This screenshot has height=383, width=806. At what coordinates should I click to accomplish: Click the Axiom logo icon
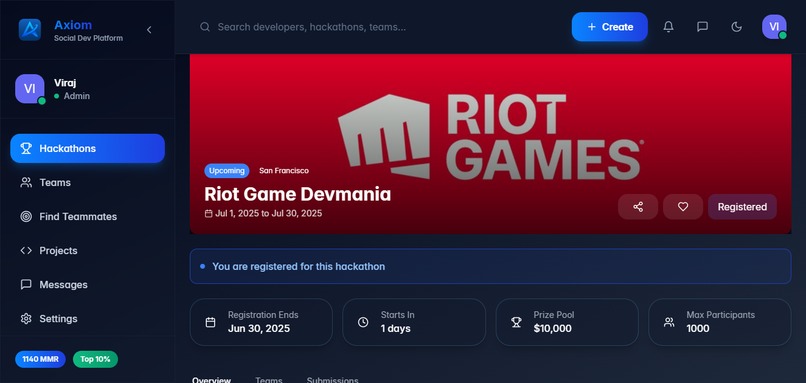29,29
